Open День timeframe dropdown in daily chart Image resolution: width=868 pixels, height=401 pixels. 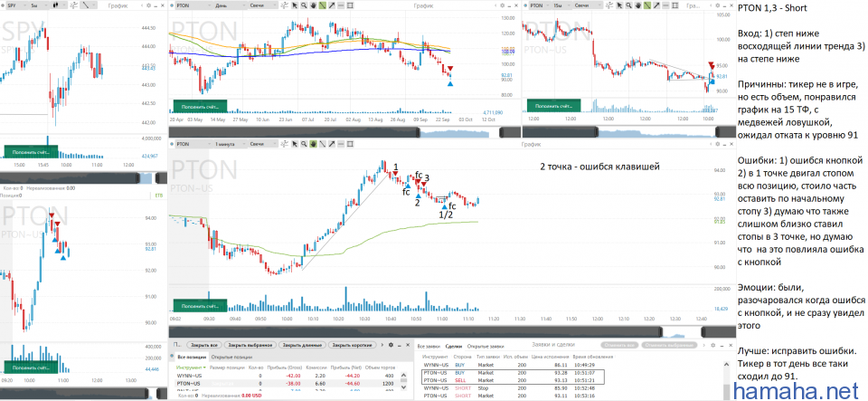229,5
